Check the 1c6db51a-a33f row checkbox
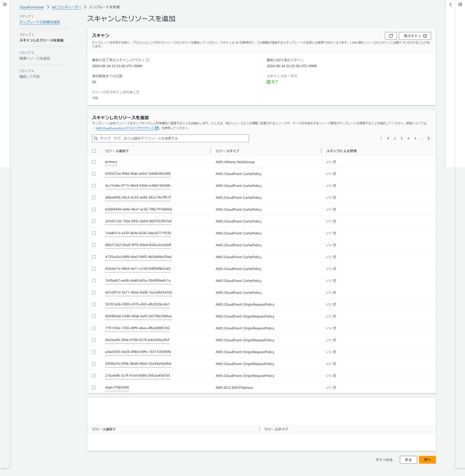 coord(94,233)
